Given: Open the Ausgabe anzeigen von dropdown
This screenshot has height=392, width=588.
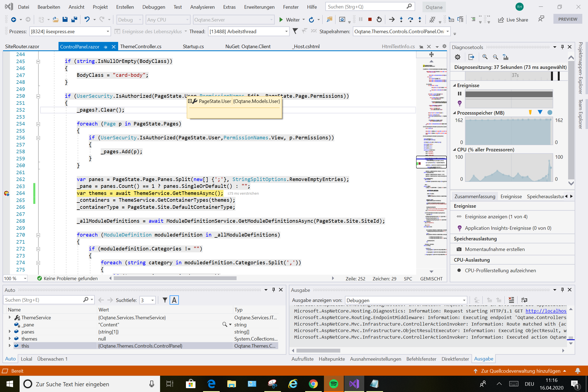Looking at the screenshot, I should pyautogui.click(x=406, y=300).
